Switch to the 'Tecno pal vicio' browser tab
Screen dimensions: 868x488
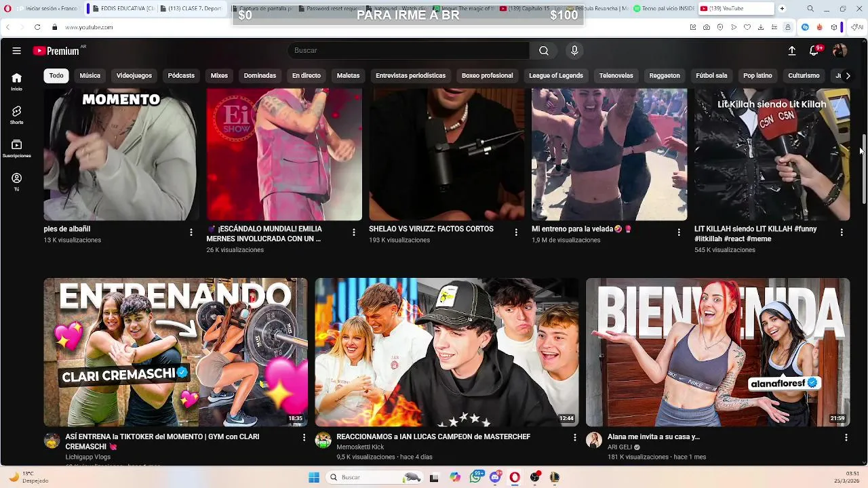pos(663,9)
